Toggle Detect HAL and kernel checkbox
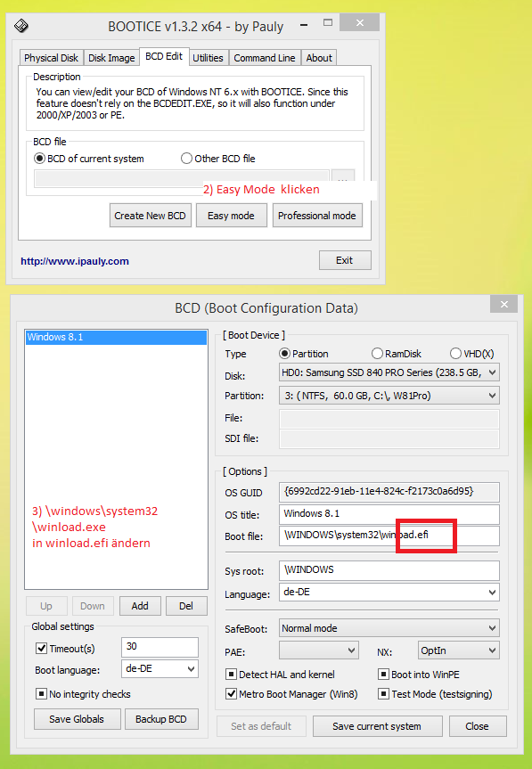Viewport: 532px width, 769px height. tap(280, 675)
